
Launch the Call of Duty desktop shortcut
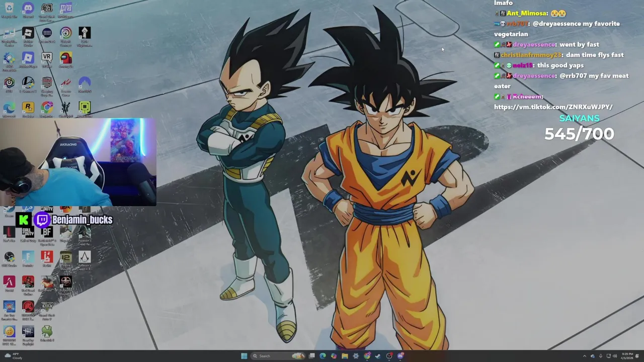coord(28,234)
